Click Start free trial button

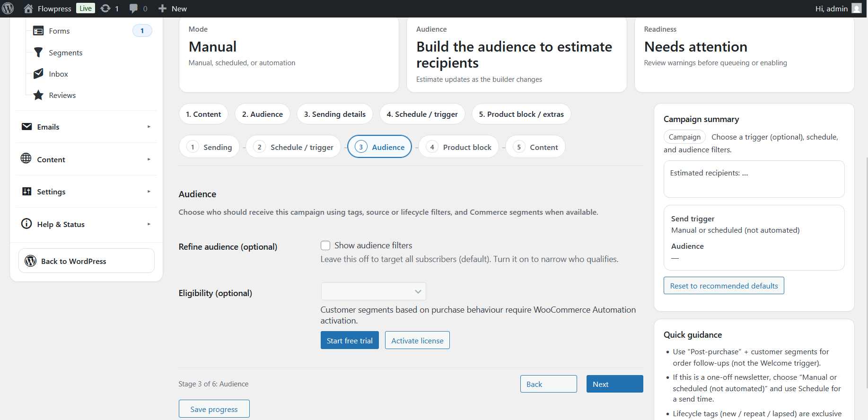click(x=350, y=341)
